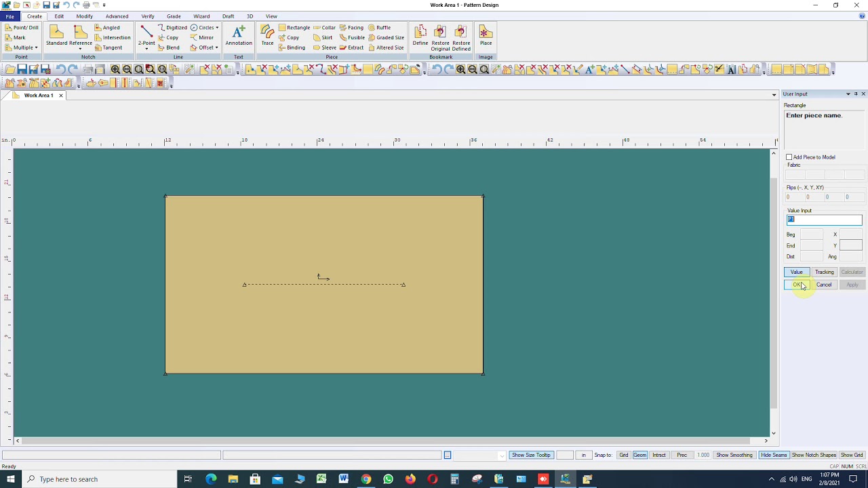The height and width of the screenshot is (488, 868).
Task: Select the Sleeve piece tool
Action: (324, 47)
